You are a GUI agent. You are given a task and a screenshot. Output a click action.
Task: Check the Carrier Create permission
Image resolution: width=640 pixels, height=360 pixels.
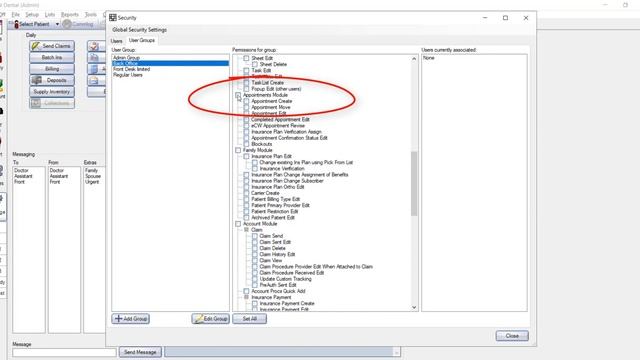pos(246,193)
